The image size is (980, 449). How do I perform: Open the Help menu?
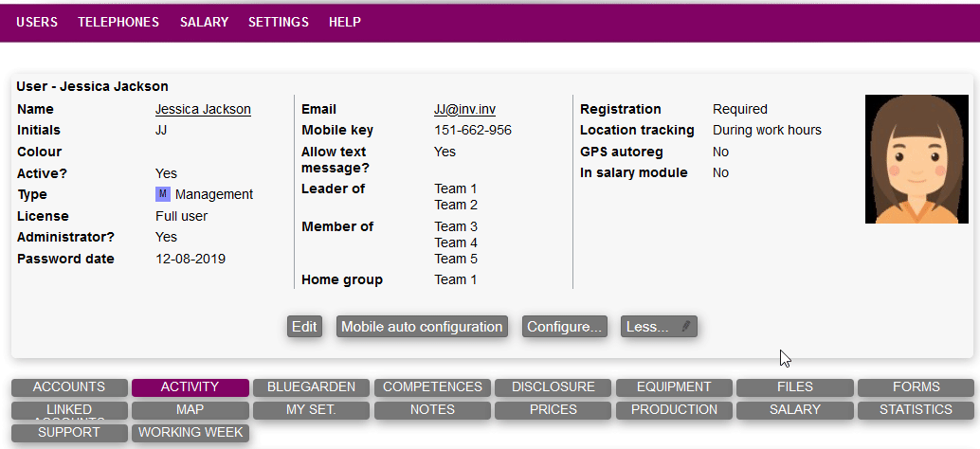345,22
